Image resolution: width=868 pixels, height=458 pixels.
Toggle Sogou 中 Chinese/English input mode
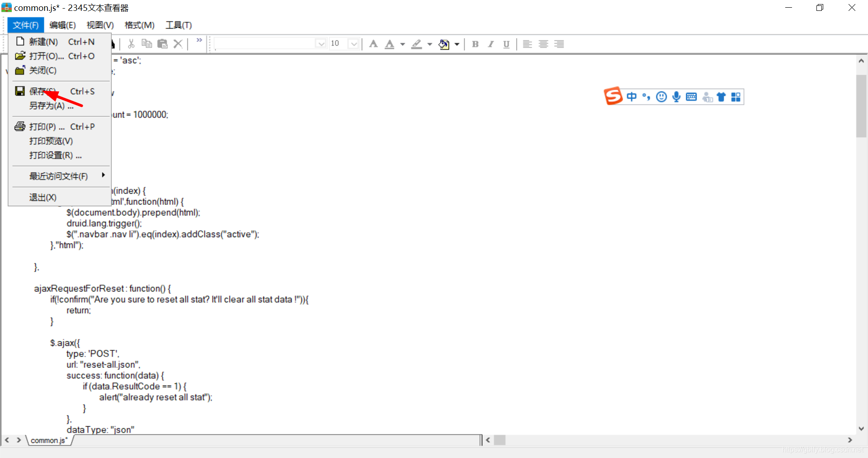click(631, 97)
